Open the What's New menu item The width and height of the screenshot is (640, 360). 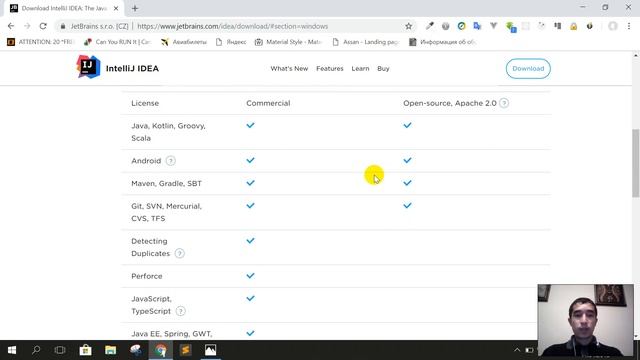[289, 69]
